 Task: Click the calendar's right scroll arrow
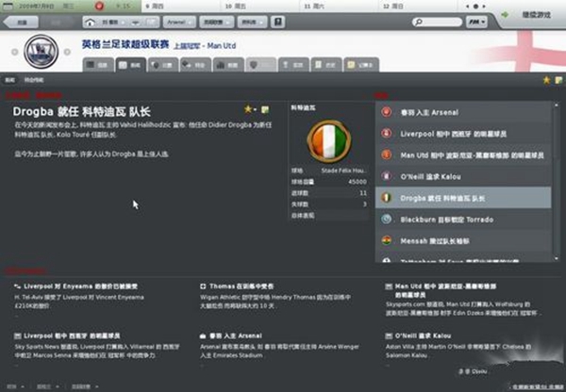[x=484, y=7]
